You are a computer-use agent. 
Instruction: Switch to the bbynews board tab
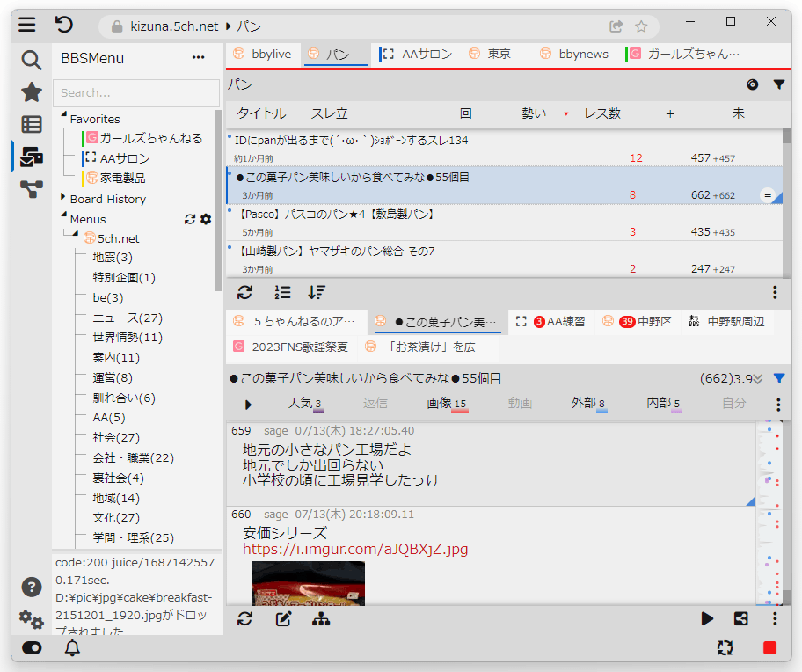pos(574,55)
